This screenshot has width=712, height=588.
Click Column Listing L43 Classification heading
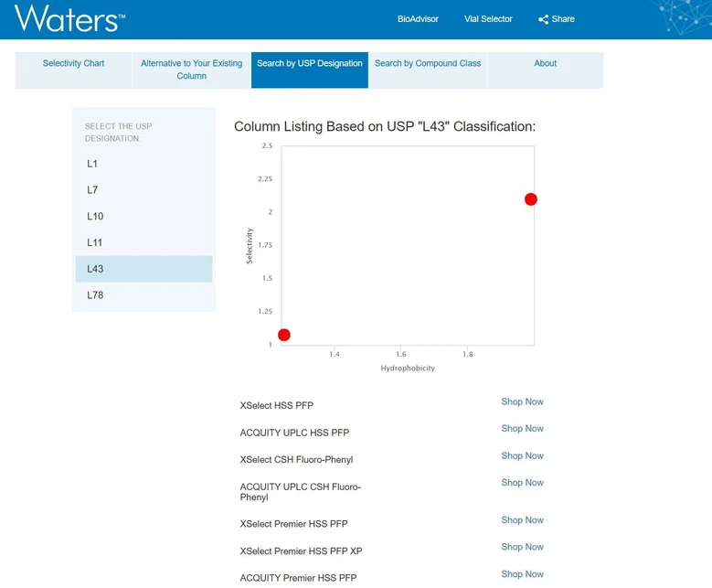[385, 126]
